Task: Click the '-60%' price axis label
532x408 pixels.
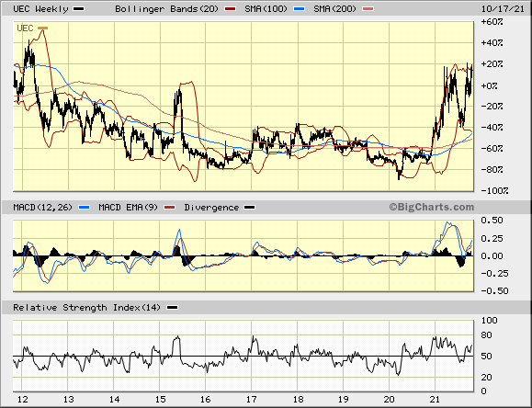Action: (x=492, y=149)
